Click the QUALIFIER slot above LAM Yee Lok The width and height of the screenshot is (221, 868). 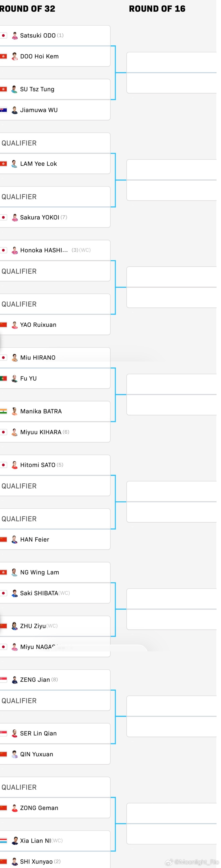19,143
